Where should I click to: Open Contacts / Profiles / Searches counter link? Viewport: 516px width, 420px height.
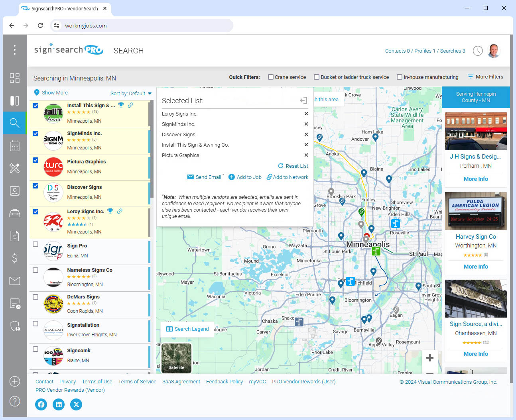click(425, 51)
